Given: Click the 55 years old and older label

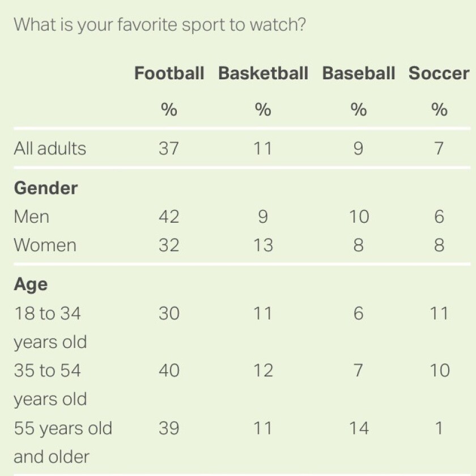Looking at the screenshot, I should tap(63, 443).
